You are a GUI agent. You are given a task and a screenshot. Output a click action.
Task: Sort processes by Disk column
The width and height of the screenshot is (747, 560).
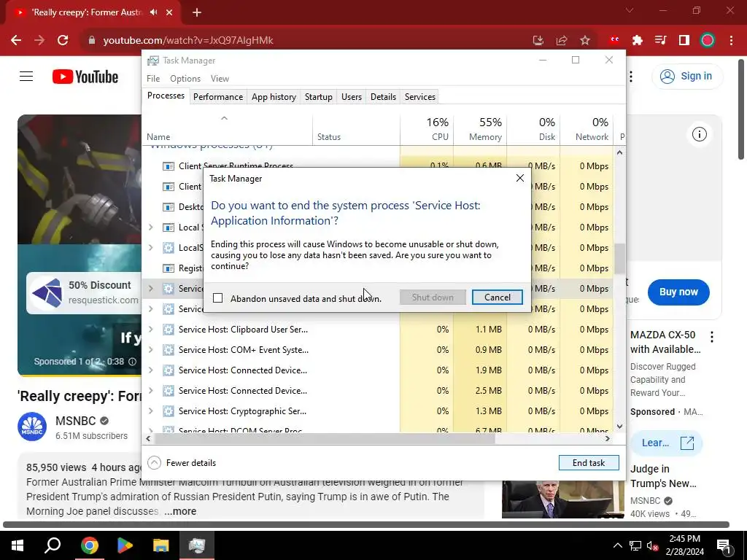pos(533,129)
